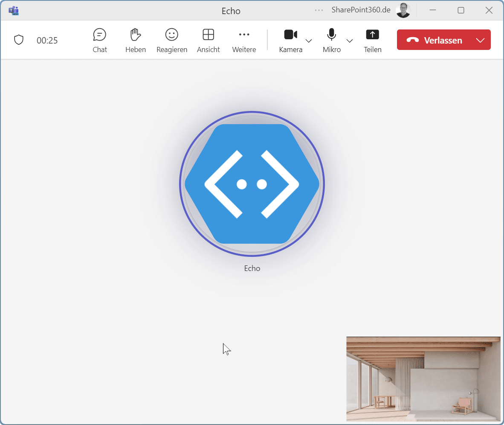Toggle the Kamera on or off

pyautogui.click(x=291, y=41)
